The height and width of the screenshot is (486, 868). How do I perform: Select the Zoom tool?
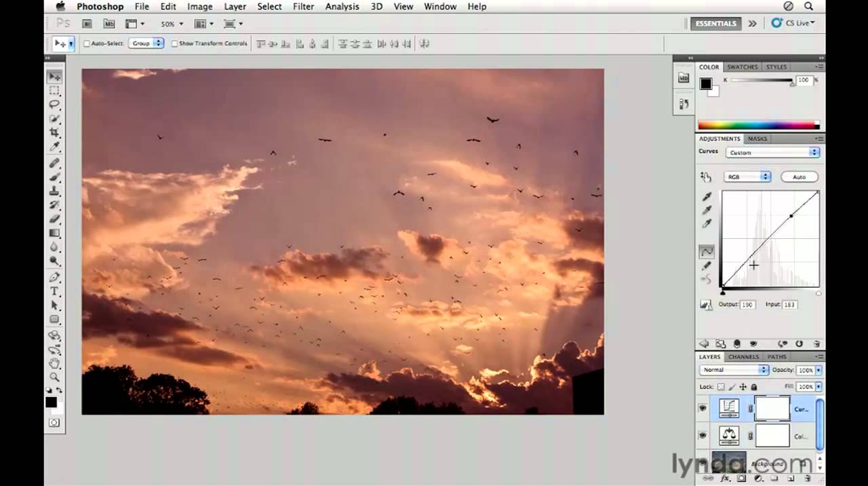(54, 377)
